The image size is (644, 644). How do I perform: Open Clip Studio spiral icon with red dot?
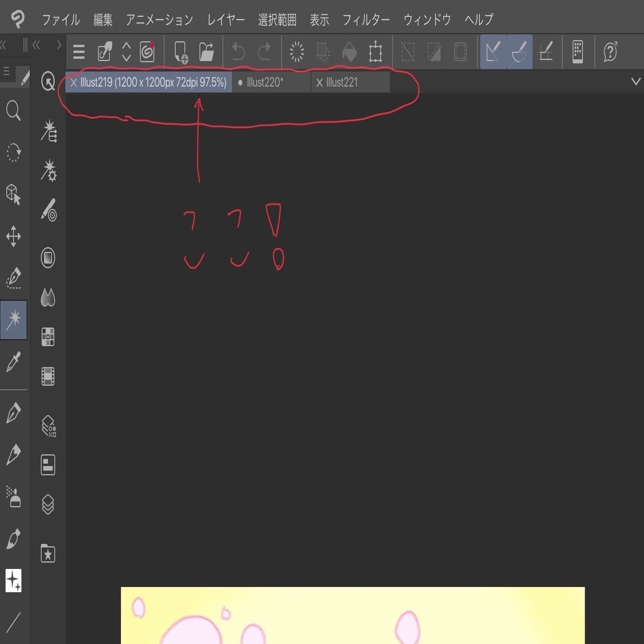[x=147, y=52]
